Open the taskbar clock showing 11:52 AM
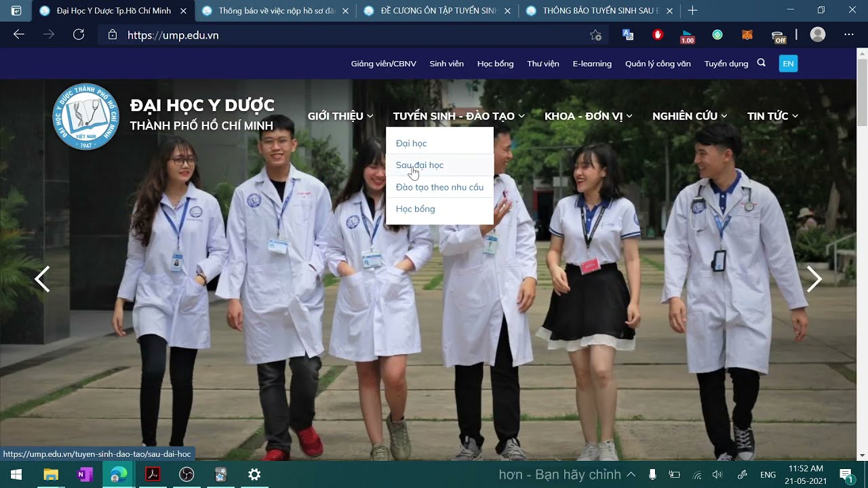This screenshot has width=868, height=488. click(x=806, y=474)
